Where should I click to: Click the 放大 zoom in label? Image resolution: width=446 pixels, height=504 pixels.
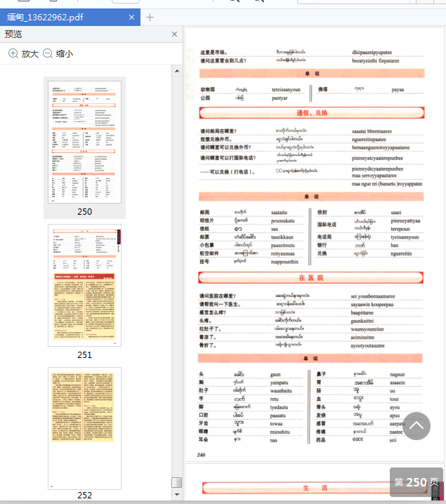30,53
